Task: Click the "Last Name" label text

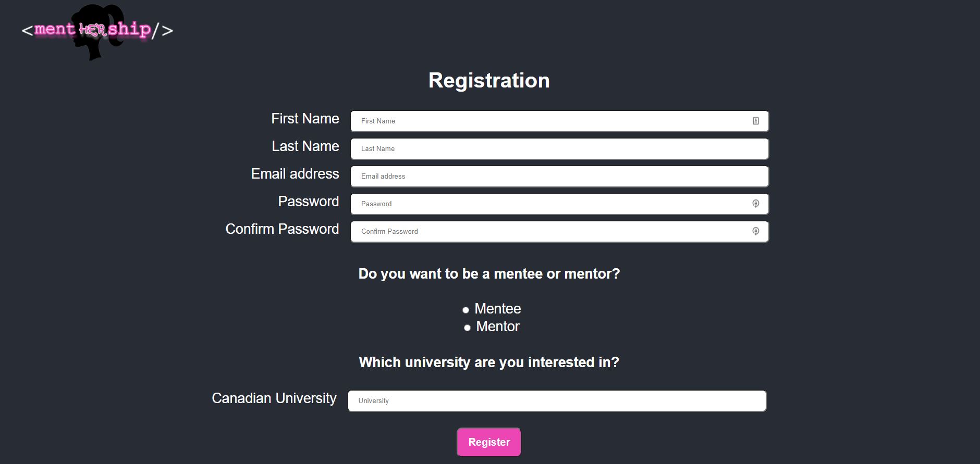Action: [x=305, y=146]
